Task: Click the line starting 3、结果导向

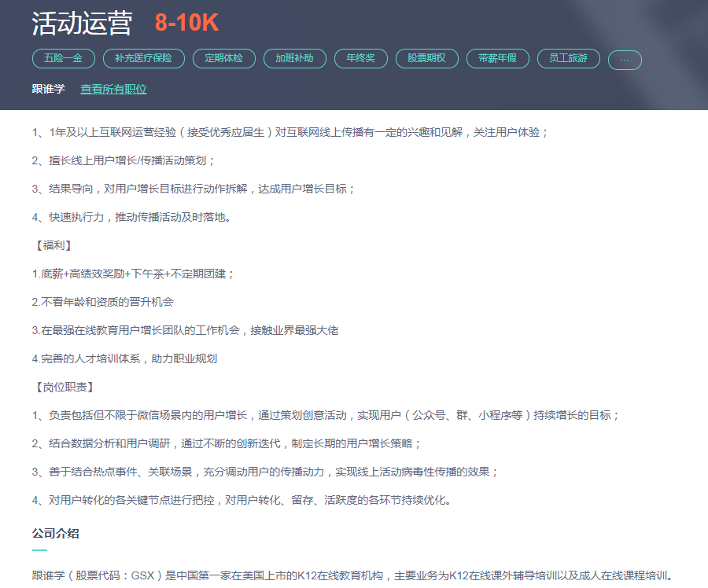Action: point(193,189)
